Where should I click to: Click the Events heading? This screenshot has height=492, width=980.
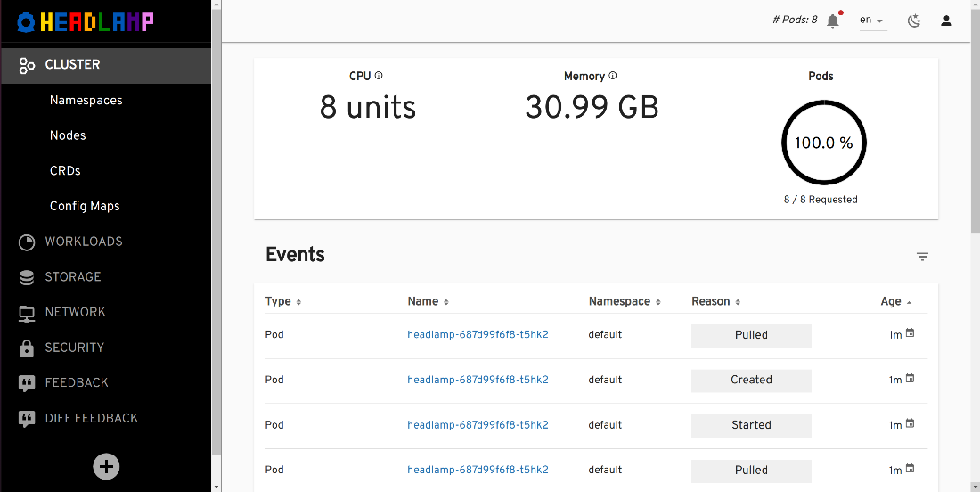click(295, 254)
